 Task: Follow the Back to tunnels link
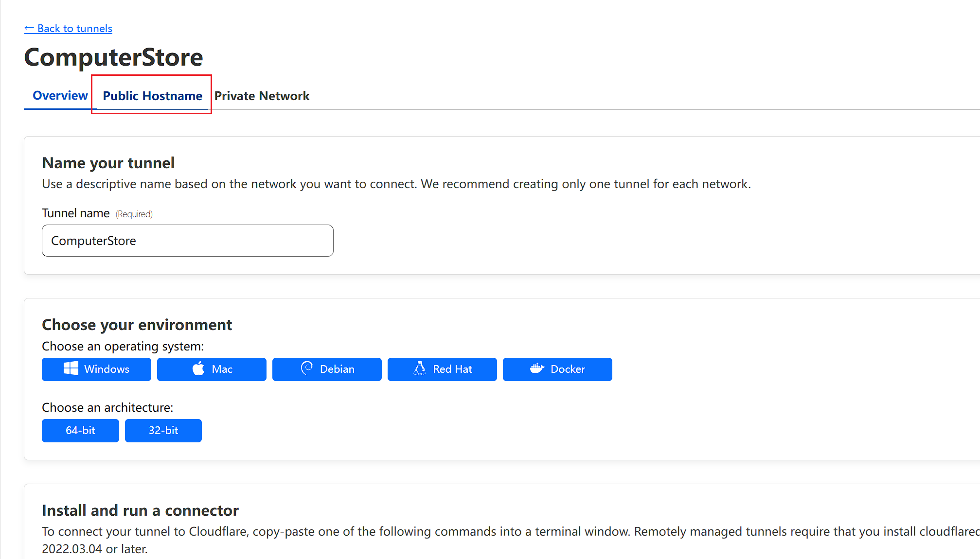[75, 28]
